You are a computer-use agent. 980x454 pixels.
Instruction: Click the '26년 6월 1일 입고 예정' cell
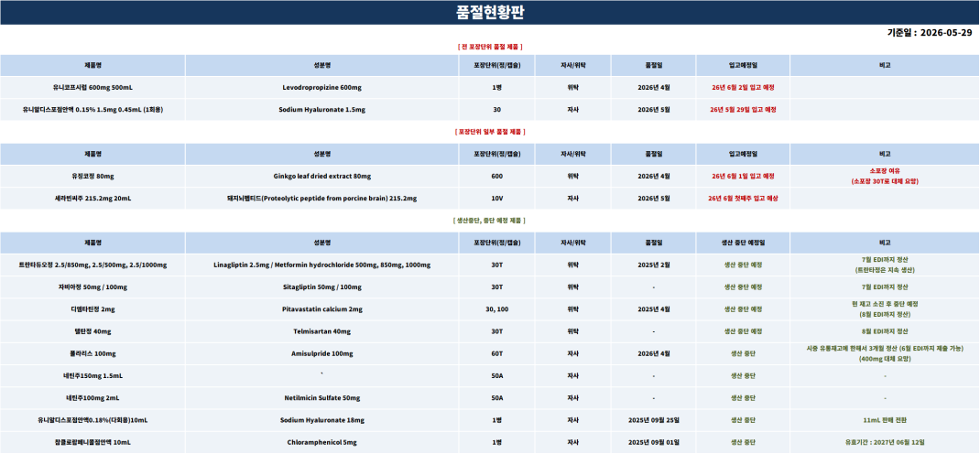click(743, 176)
